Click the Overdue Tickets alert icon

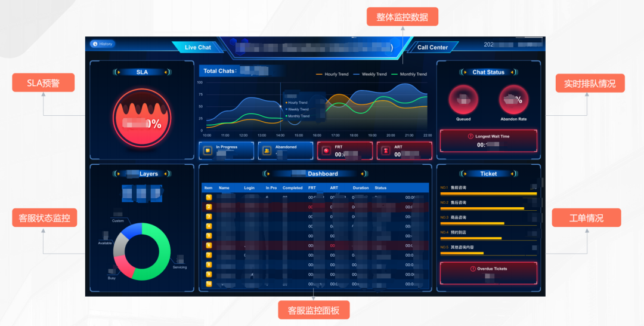coord(473,269)
